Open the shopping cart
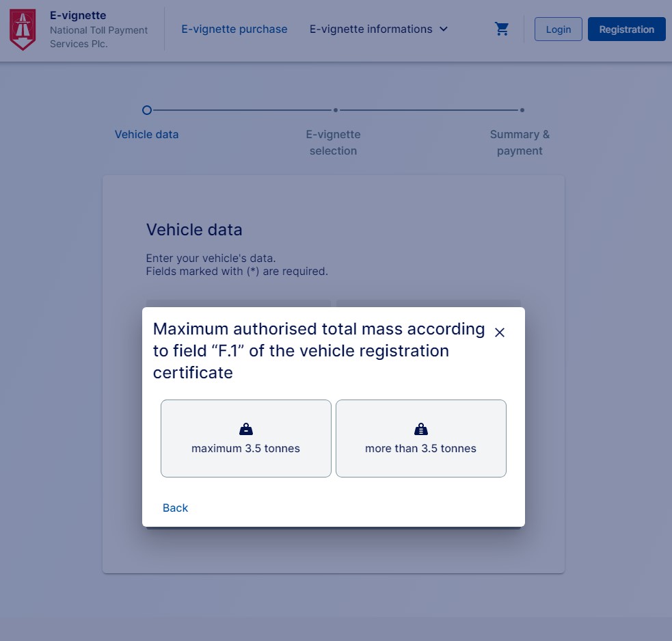 502,29
